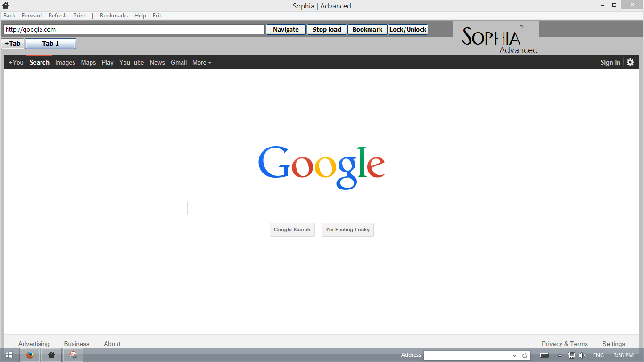Viewport: 644px width, 362px height.
Task: Open the taskbar address combo box dropdown
Action: 515,355
